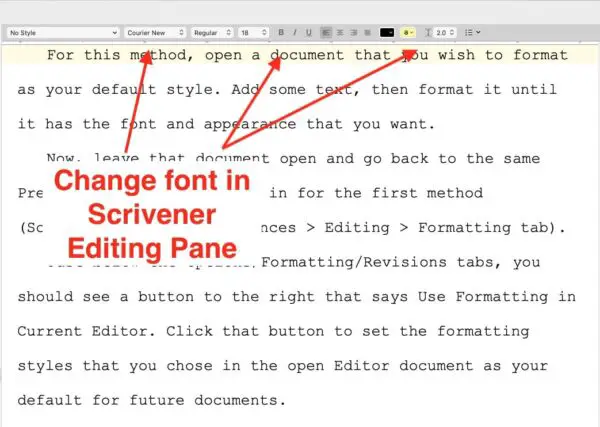The width and height of the screenshot is (600, 427).
Task: Center align the text
Action: 340,33
